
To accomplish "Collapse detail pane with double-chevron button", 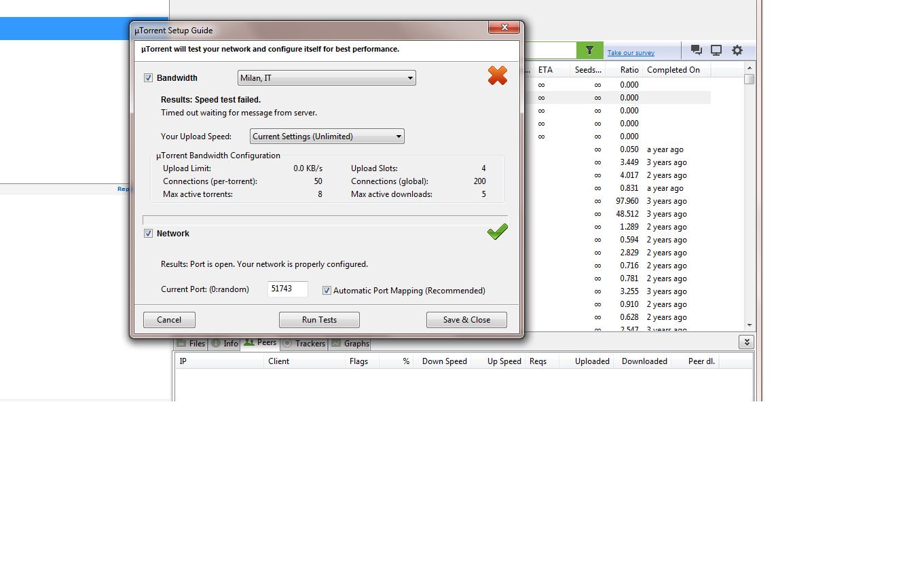I will (x=746, y=342).
